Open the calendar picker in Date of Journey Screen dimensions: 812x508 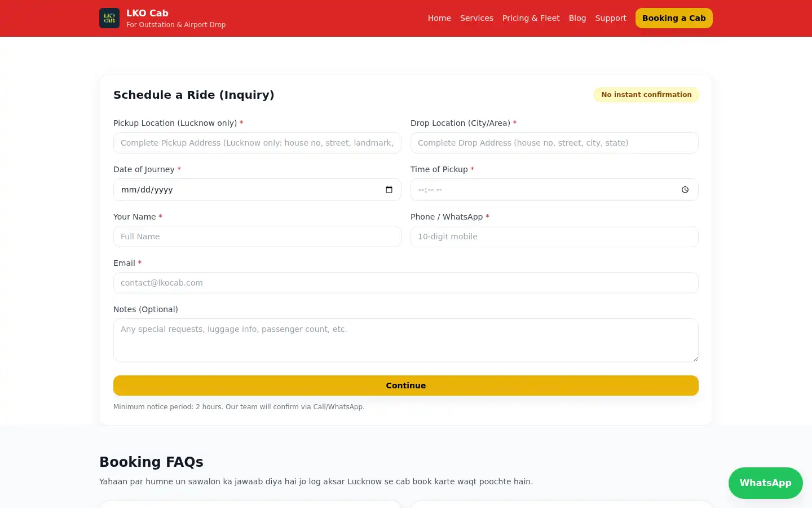[x=389, y=190]
